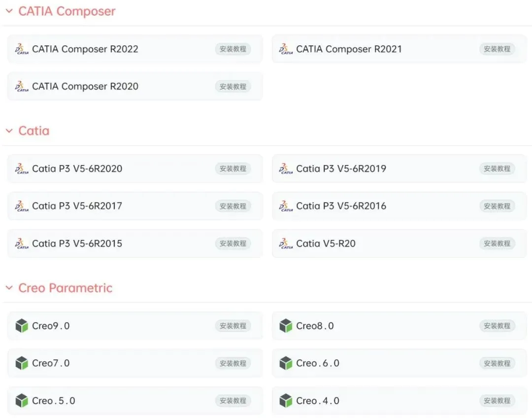
Task: Select the CATIA Composer R2022 entry title
Action: [x=85, y=49]
